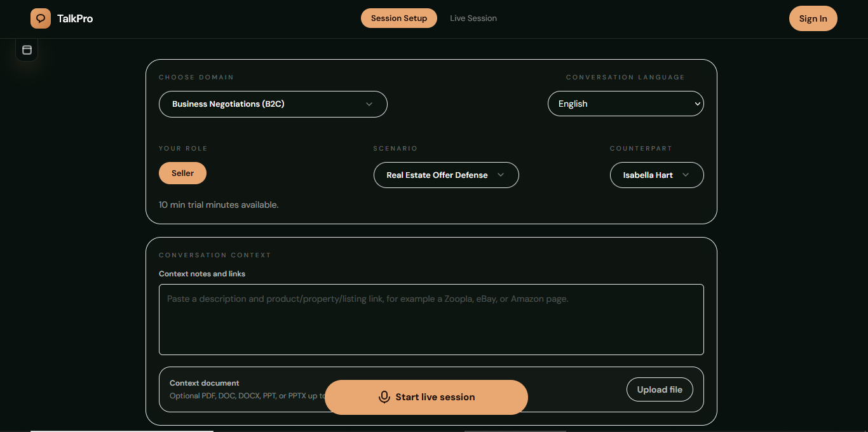The height and width of the screenshot is (432, 868).
Task: Switch to the Live Session tab
Action: [473, 18]
